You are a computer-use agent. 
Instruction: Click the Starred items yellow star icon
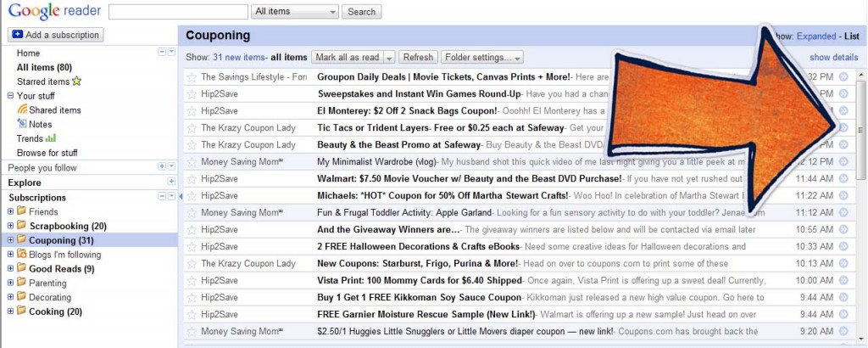(76, 81)
